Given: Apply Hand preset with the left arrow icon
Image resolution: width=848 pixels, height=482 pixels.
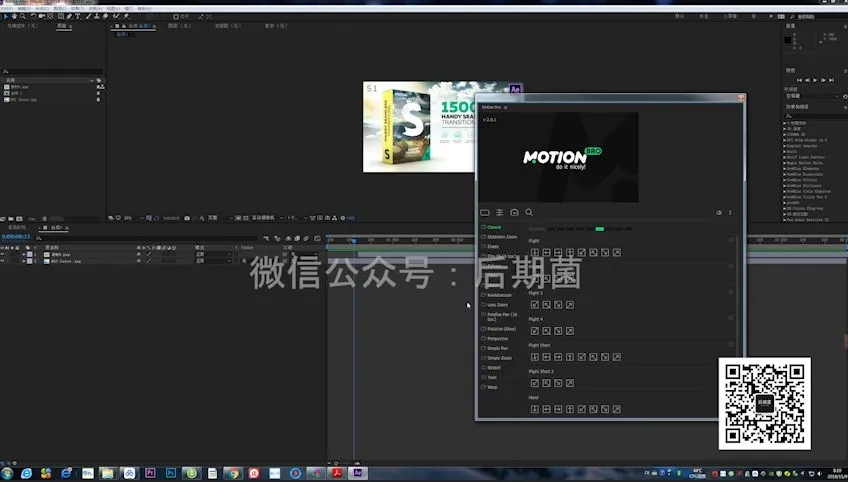Looking at the screenshot, I should point(547,409).
